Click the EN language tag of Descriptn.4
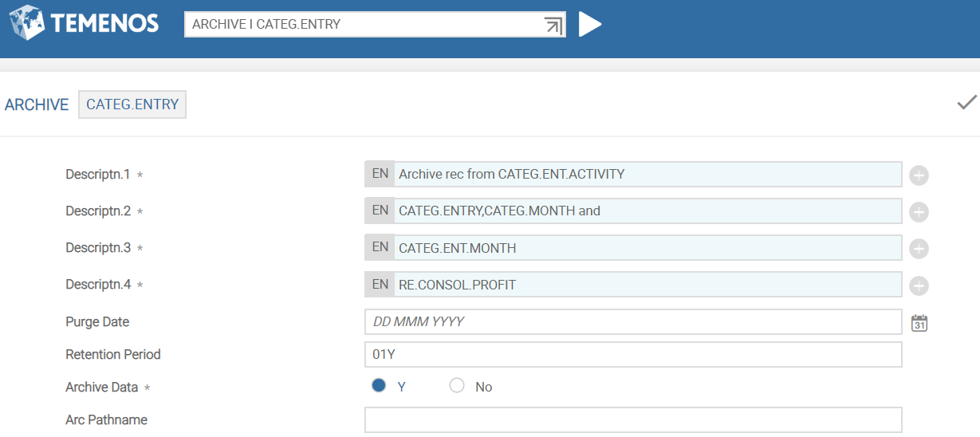This screenshot has width=980, height=437. point(380,285)
